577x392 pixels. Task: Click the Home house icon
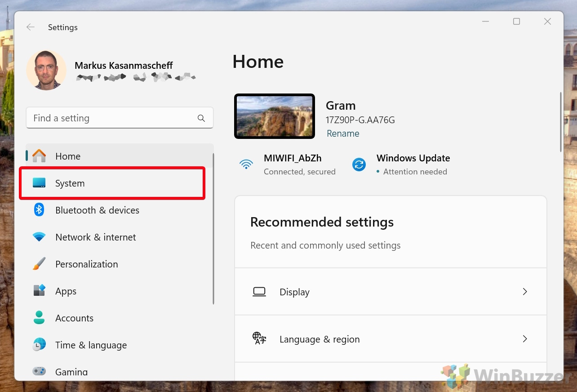click(39, 156)
